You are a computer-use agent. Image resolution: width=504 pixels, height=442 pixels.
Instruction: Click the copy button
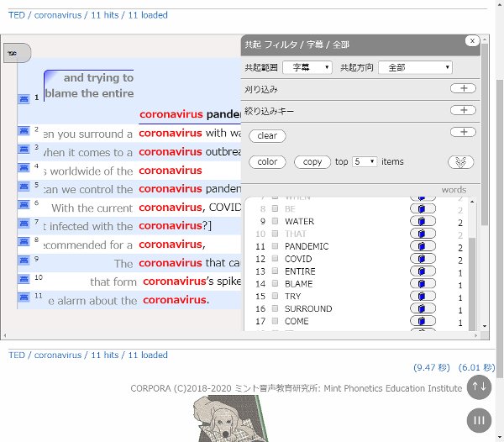(x=312, y=161)
